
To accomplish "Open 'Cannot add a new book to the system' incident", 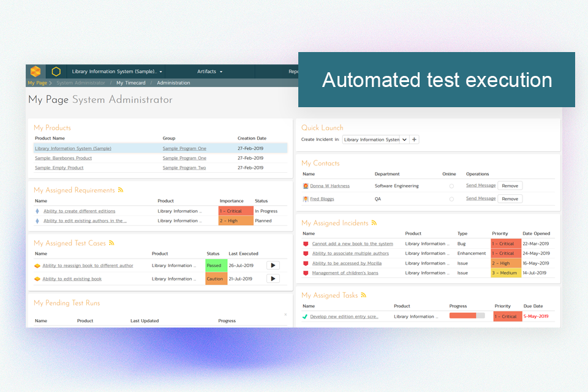I will tap(353, 244).
